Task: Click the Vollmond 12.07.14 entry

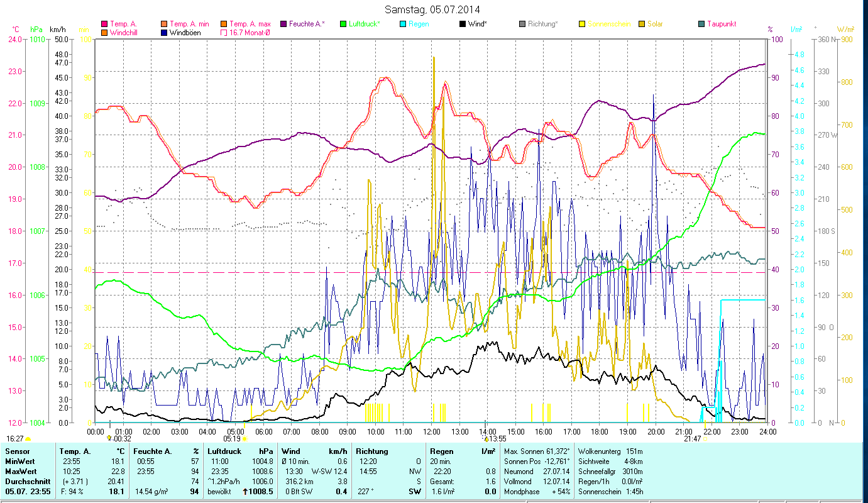Action: (536, 482)
